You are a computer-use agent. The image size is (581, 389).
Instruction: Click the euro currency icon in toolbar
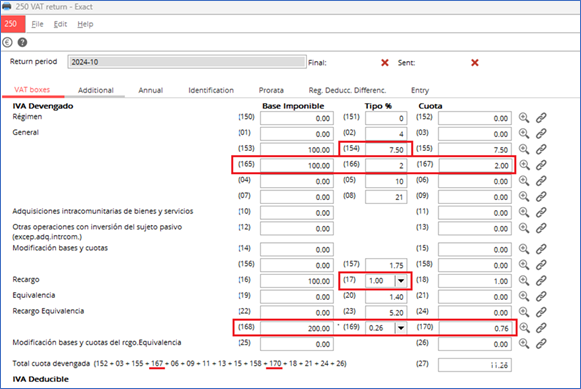point(7,43)
